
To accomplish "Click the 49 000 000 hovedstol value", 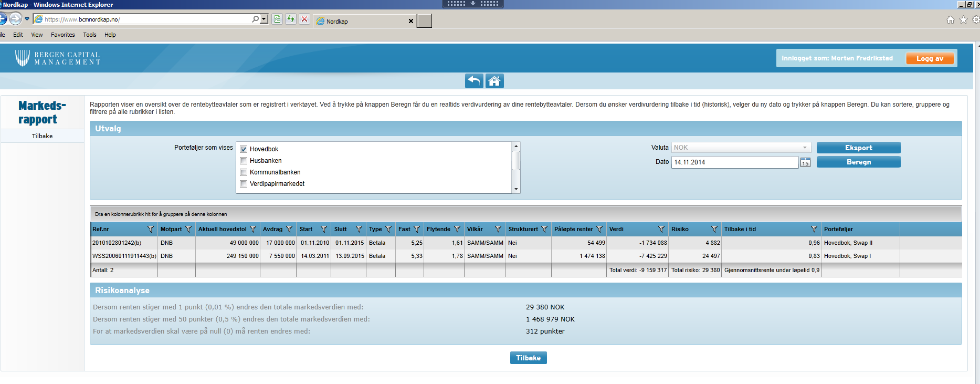I will [x=244, y=243].
